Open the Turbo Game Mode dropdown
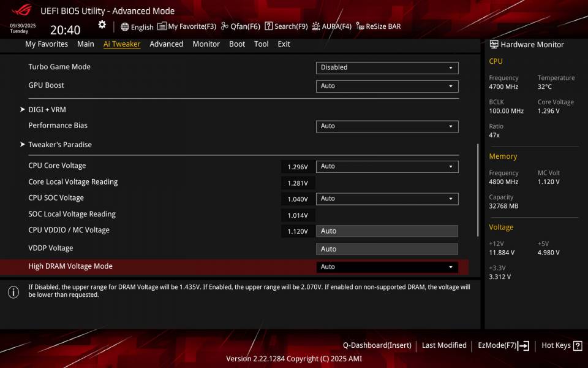Viewport: 588px width, 368px height. click(x=387, y=67)
